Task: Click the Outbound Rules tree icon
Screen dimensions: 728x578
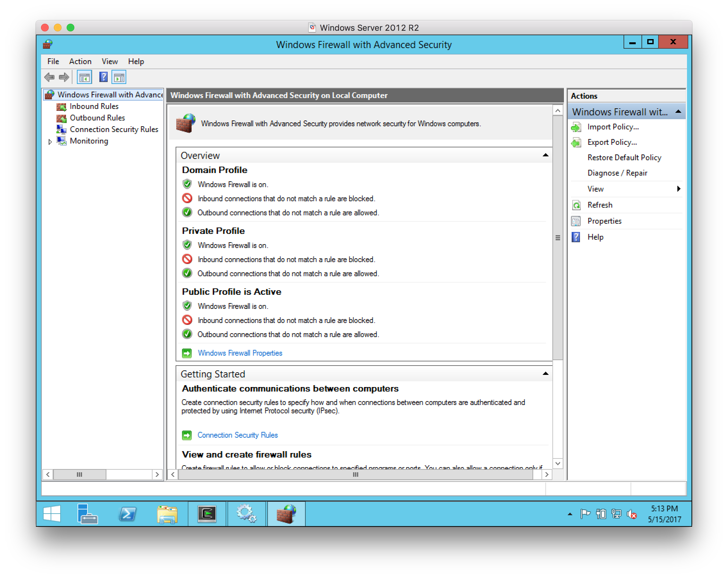Action: (61, 118)
